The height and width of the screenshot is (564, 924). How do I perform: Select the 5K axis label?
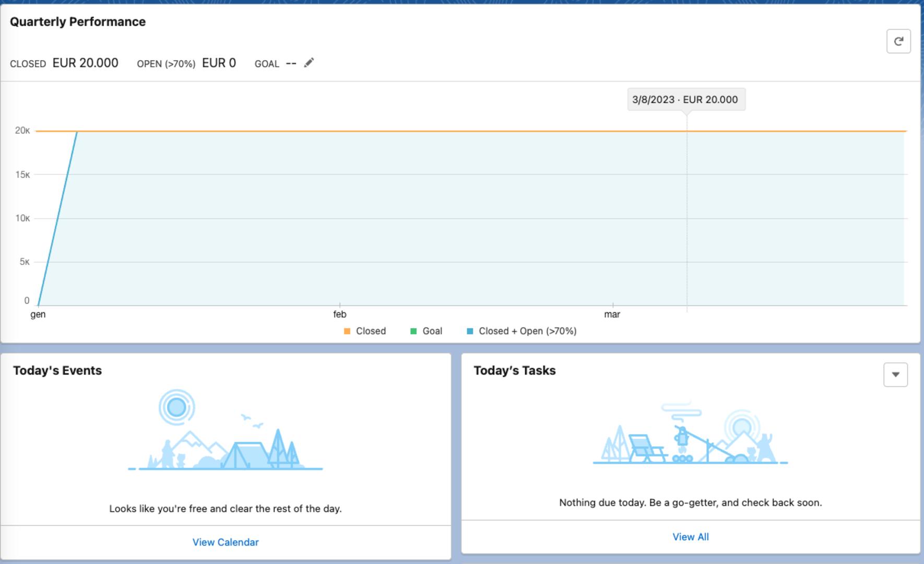coord(25,262)
